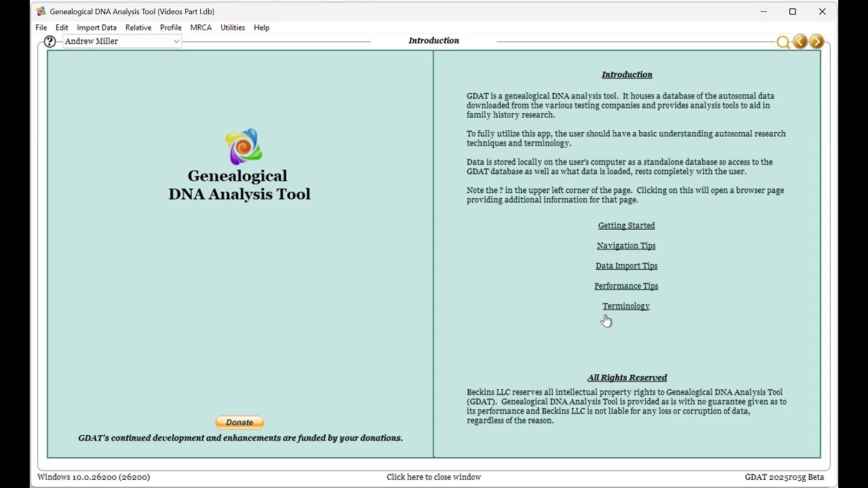
Task: Open the Relative menu
Action: pyautogui.click(x=138, y=28)
